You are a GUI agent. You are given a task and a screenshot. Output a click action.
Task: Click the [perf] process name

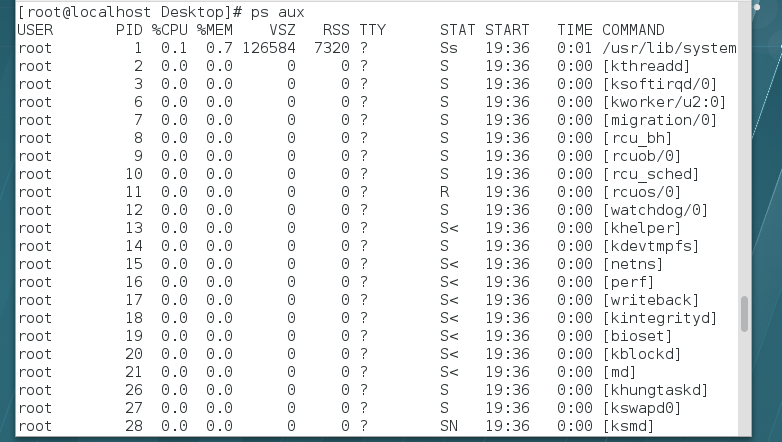[x=628, y=282]
